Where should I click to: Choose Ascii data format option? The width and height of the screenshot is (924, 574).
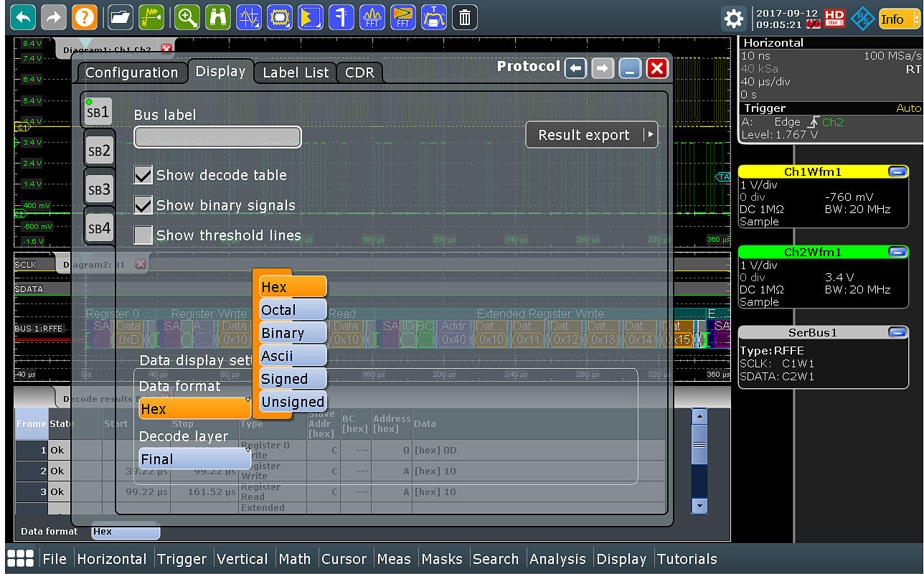293,356
